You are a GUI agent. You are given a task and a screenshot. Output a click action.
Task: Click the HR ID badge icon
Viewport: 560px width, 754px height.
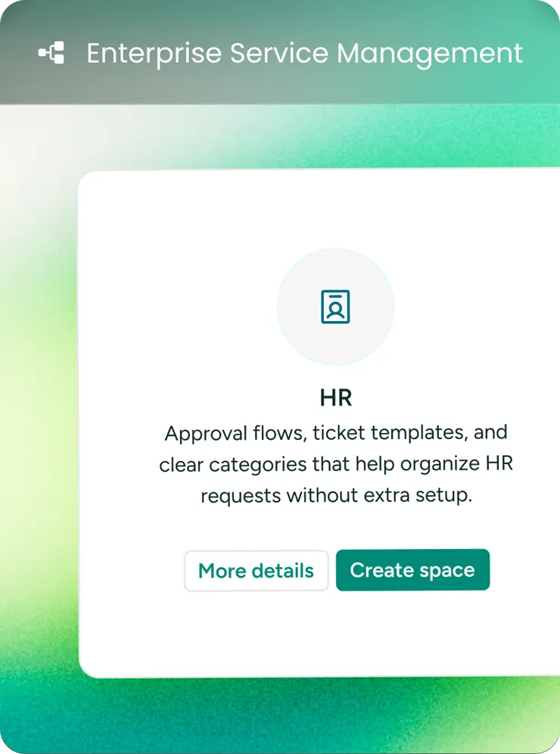[x=335, y=307]
